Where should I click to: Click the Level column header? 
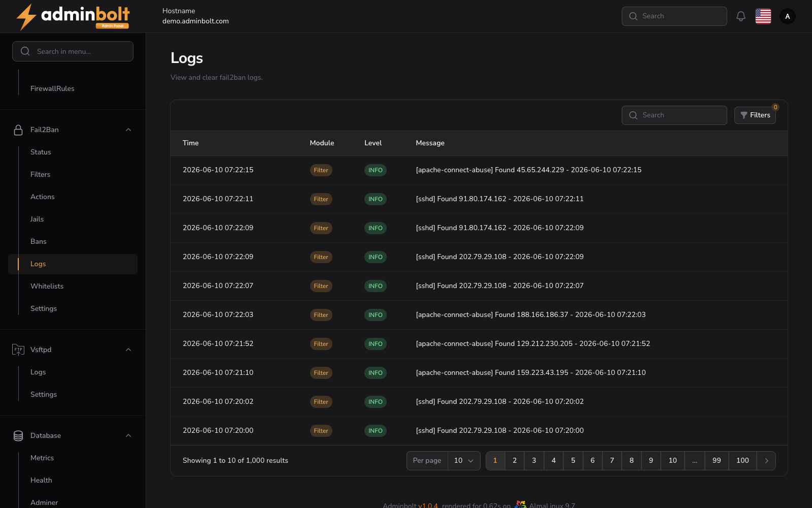(x=373, y=143)
